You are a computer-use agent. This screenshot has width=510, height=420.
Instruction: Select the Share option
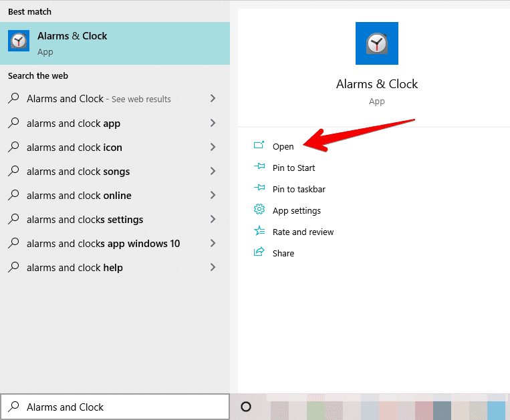tap(283, 253)
